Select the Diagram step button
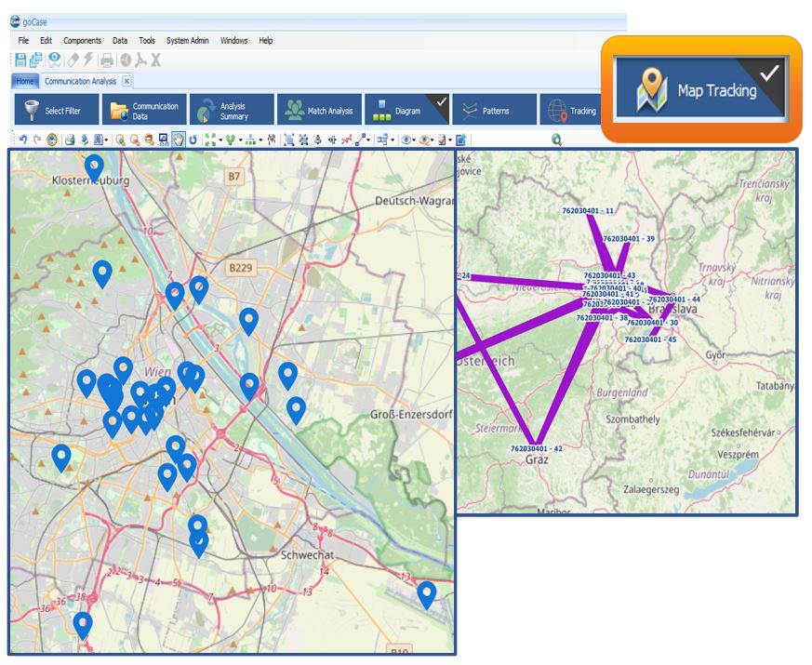Screen dimensions: 812x665 pyautogui.click(x=406, y=110)
